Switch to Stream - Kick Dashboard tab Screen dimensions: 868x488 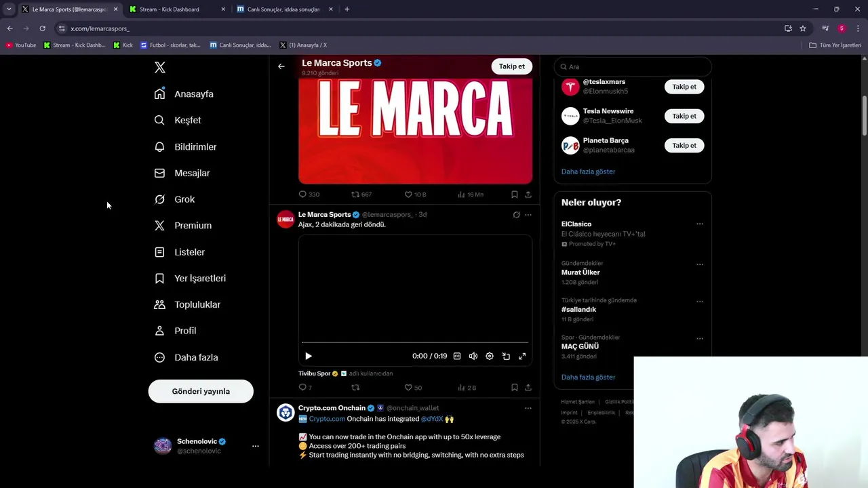point(176,9)
